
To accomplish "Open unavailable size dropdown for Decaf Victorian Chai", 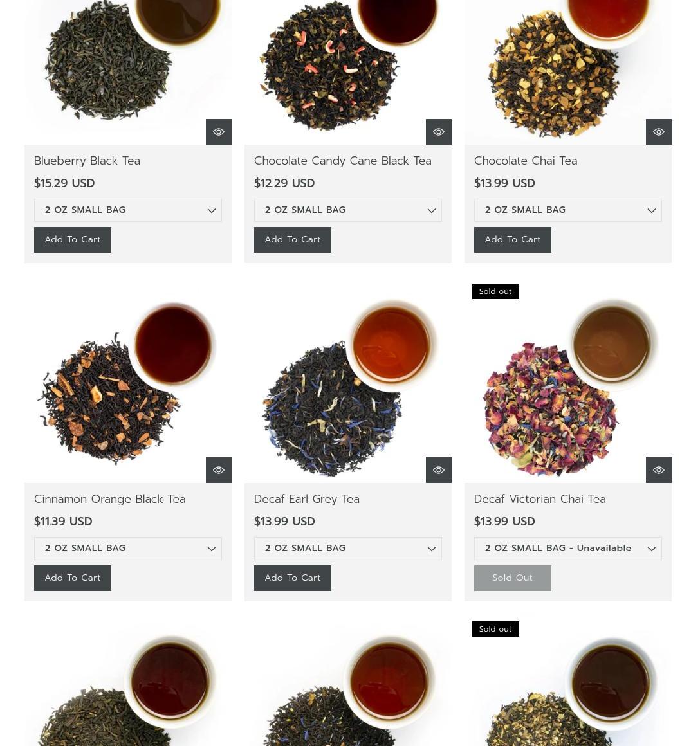I will (x=567, y=549).
